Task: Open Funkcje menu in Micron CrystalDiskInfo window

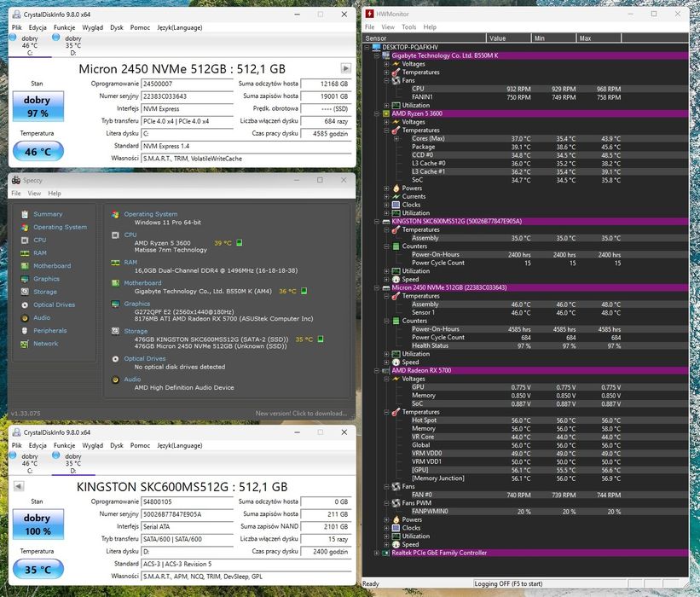Action: 64,27
